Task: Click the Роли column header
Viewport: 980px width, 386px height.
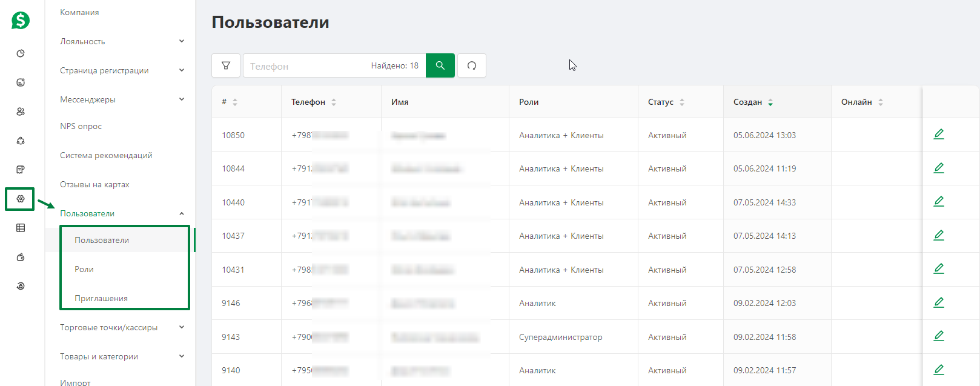Action: [x=529, y=102]
